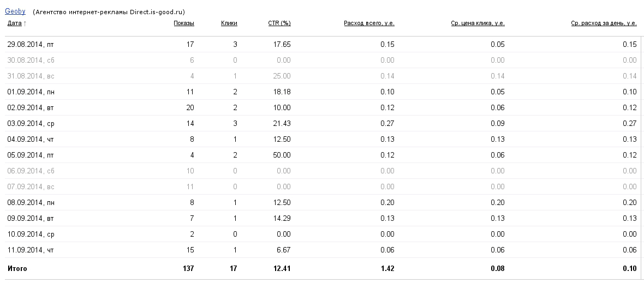Click total expense value 1.42

[387, 268]
